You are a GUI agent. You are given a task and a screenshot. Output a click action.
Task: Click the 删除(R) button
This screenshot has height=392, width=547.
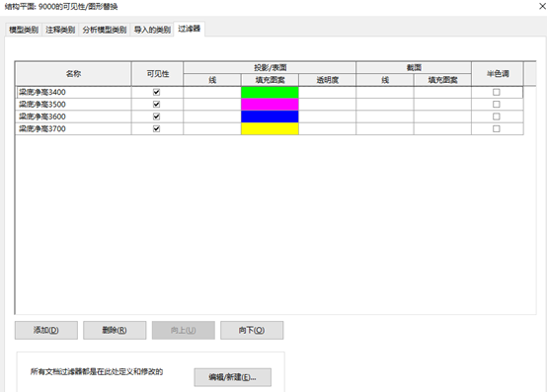tap(115, 330)
